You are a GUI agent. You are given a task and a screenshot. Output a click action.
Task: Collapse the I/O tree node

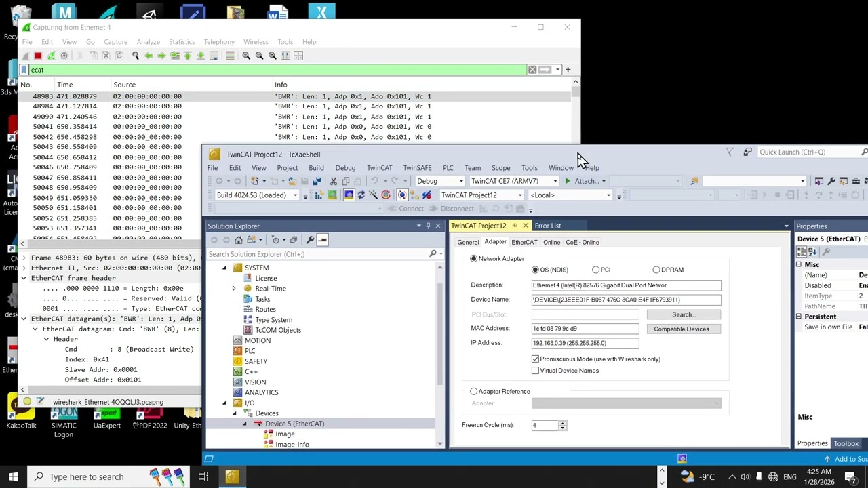pyautogui.click(x=224, y=403)
